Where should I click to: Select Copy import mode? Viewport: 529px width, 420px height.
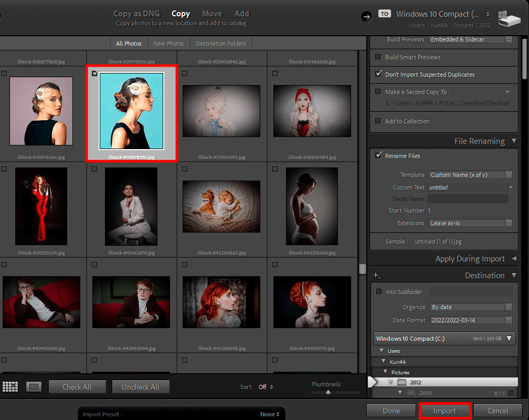tap(181, 14)
